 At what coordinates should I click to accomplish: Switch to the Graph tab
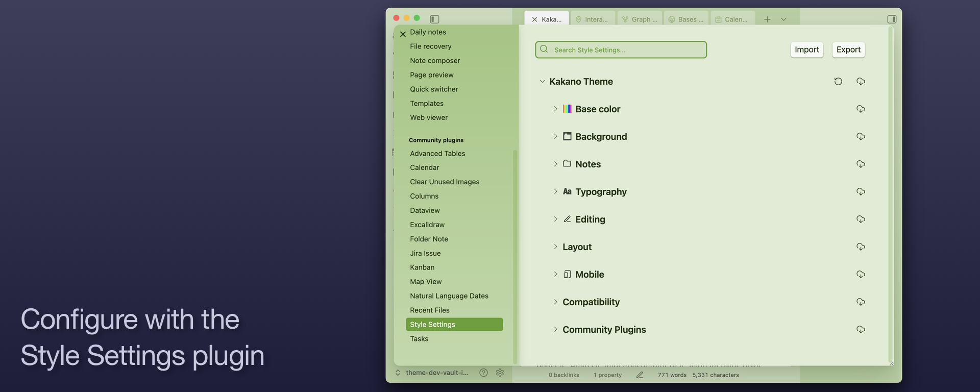click(640, 19)
